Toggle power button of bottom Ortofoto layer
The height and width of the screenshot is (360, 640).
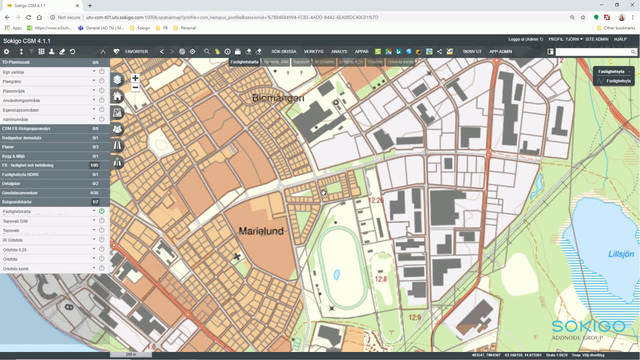(102, 268)
